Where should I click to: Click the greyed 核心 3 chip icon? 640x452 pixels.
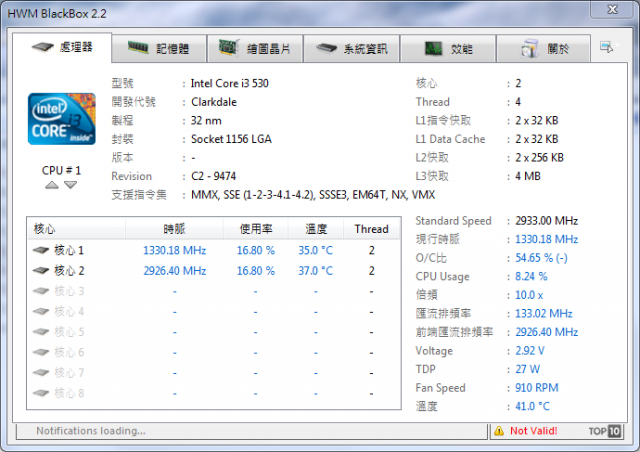coord(41,291)
